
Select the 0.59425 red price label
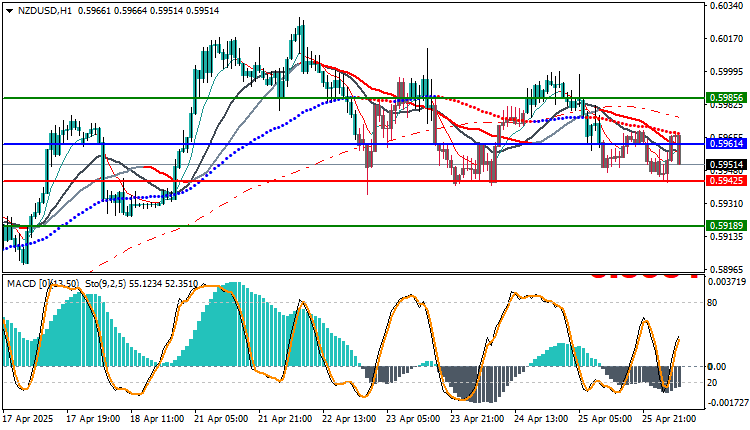[727, 181]
